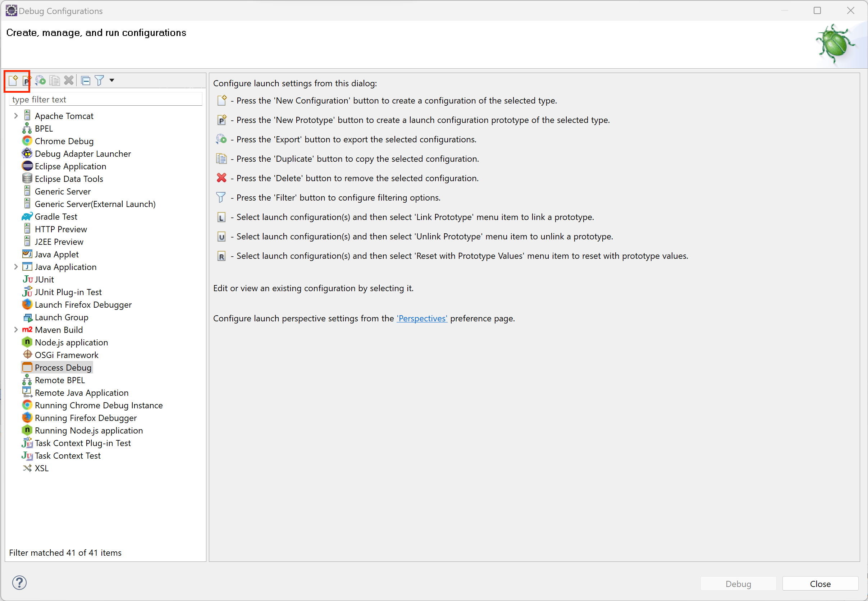Image resolution: width=868 pixels, height=601 pixels.
Task: Select Debug Adapter Launcher entry
Action: pos(83,153)
